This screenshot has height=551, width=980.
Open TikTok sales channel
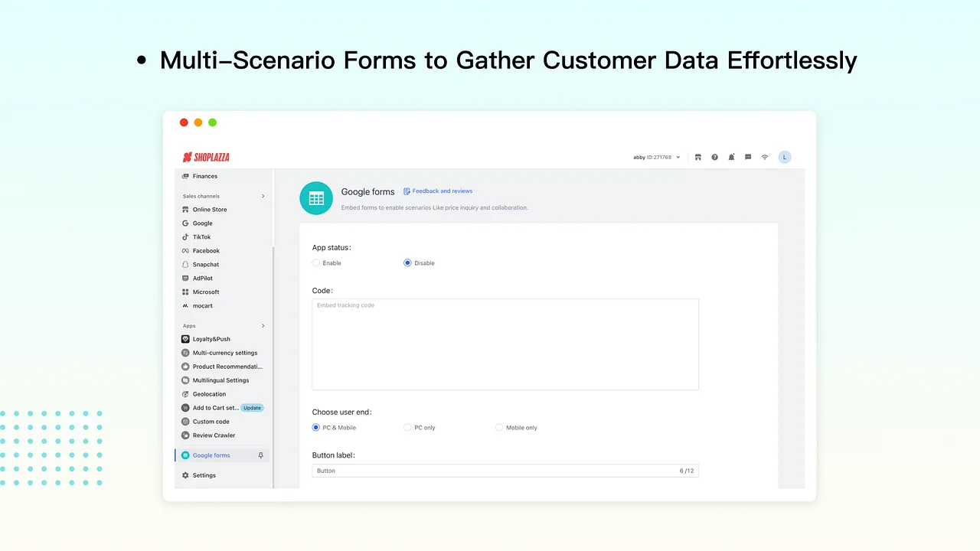[x=201, y=237]
